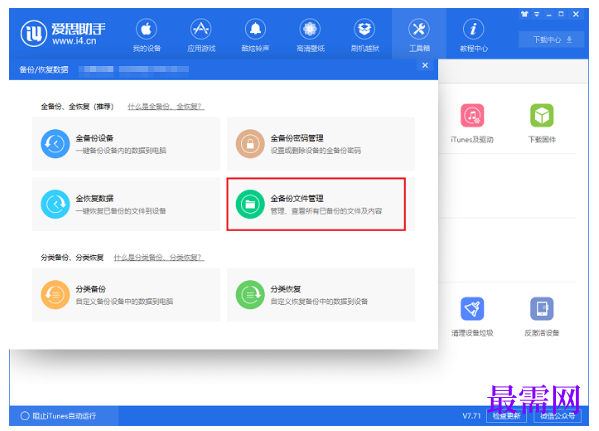Image resolution: width=599 pixels, height=431 pixels.
Task: Click 一键恢复已备份的文件到设备 description
Action: pos(121,211)
